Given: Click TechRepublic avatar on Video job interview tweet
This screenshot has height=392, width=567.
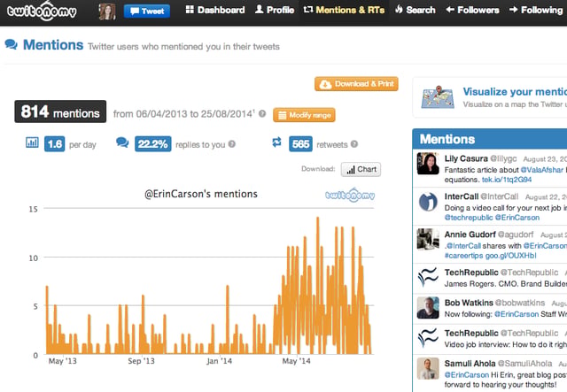Looking at the screenshot, I should 428,338.
